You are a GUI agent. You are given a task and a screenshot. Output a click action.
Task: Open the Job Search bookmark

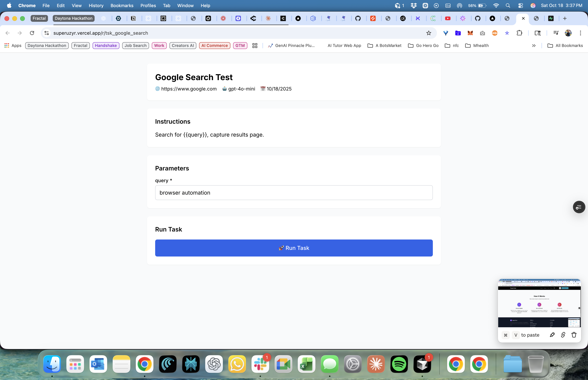pos(135,46)
